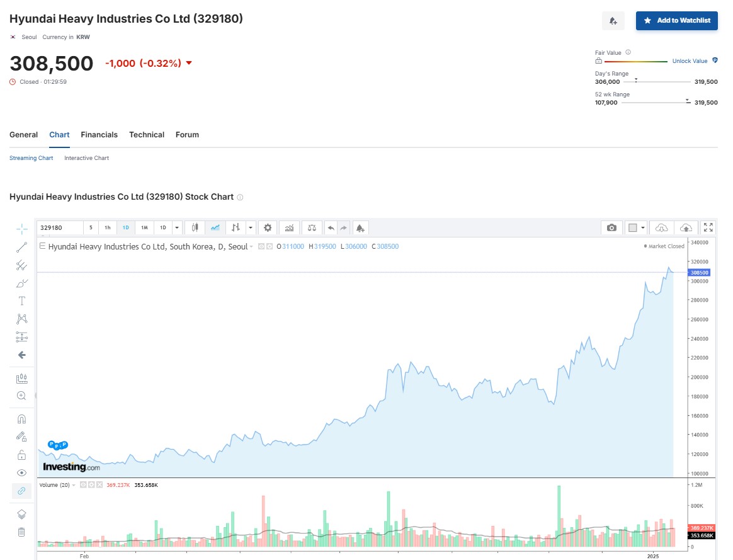733x560 pixels.
Task: Load chart layout cloud-download icon
Action: click(x=661, y=227)
